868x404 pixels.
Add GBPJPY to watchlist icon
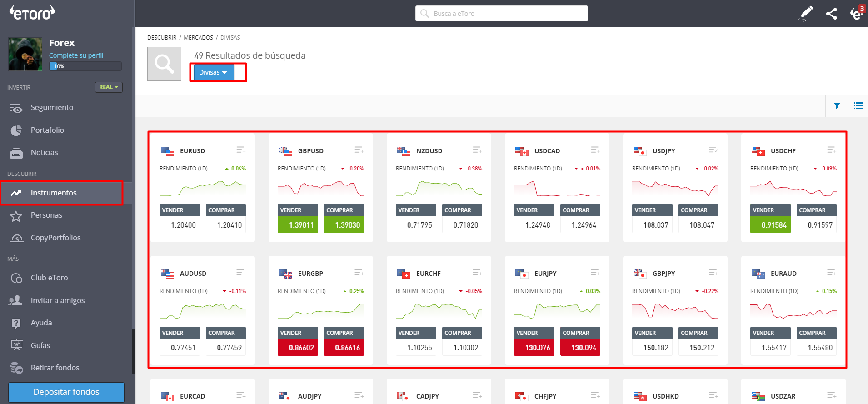pos(713,273)
